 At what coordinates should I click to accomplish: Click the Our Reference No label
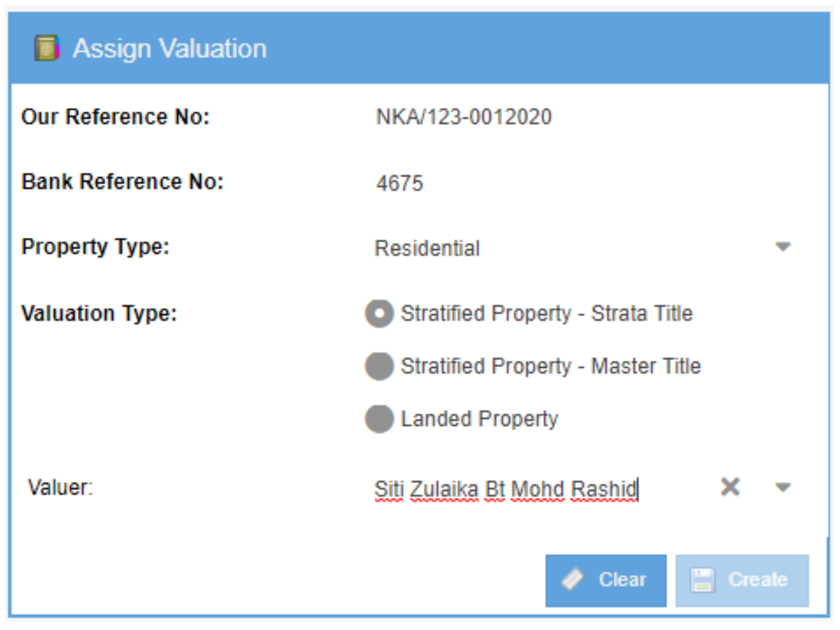(x=115, y=117)
